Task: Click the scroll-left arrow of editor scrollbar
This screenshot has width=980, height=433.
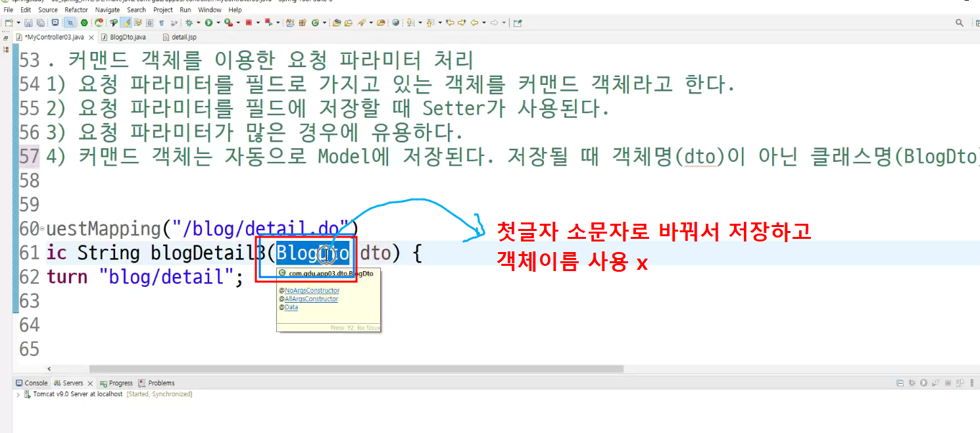Action: click(x=49, y=369)
